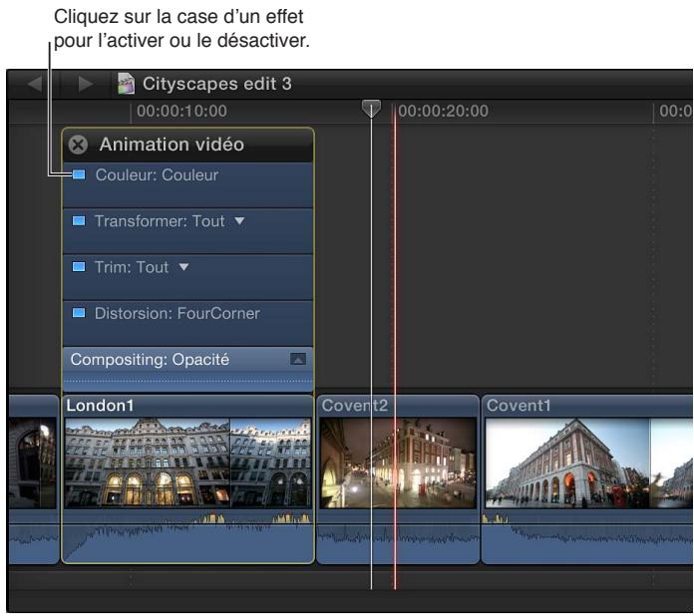Toggle the Transformer: Tout effect checkbox
The image size is (694, 616).
(x=79, y=221)
